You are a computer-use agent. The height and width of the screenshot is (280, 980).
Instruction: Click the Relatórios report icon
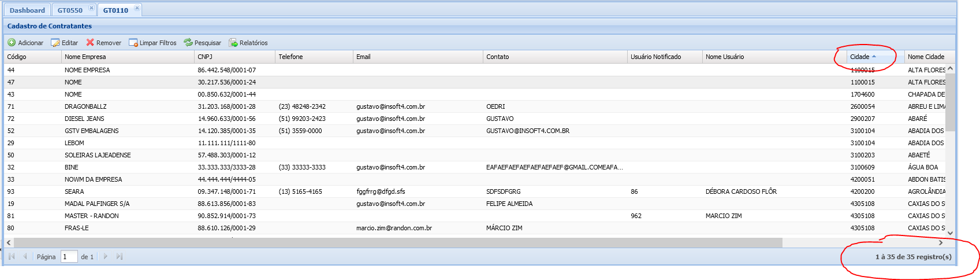(233, 43)
